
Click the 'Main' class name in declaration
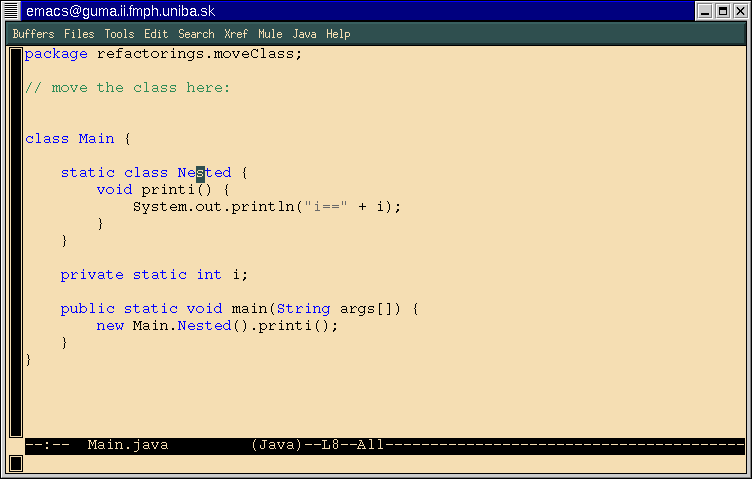click(96, 139)
